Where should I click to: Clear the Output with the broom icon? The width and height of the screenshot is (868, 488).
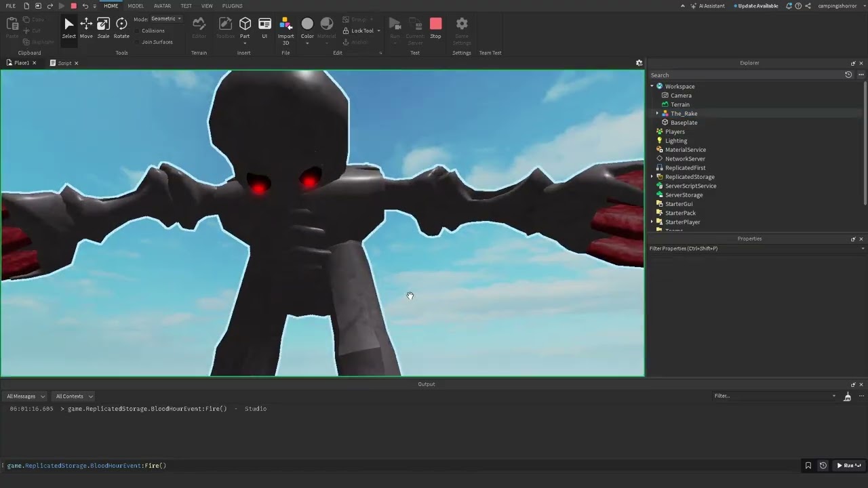click(847, 396)
